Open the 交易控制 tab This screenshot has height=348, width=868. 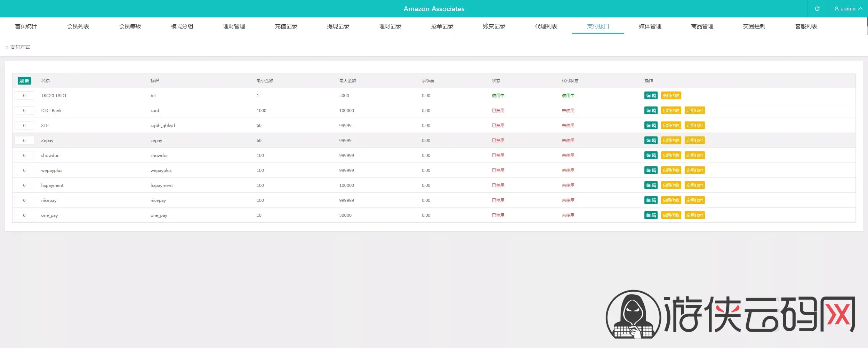(754, 26)
